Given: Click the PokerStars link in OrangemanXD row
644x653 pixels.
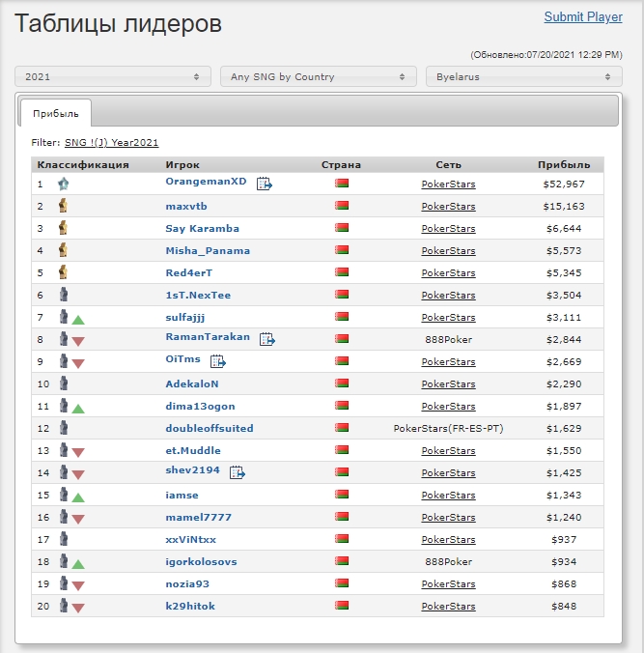Looking at the screenshot, I should [x=448, y=185].
